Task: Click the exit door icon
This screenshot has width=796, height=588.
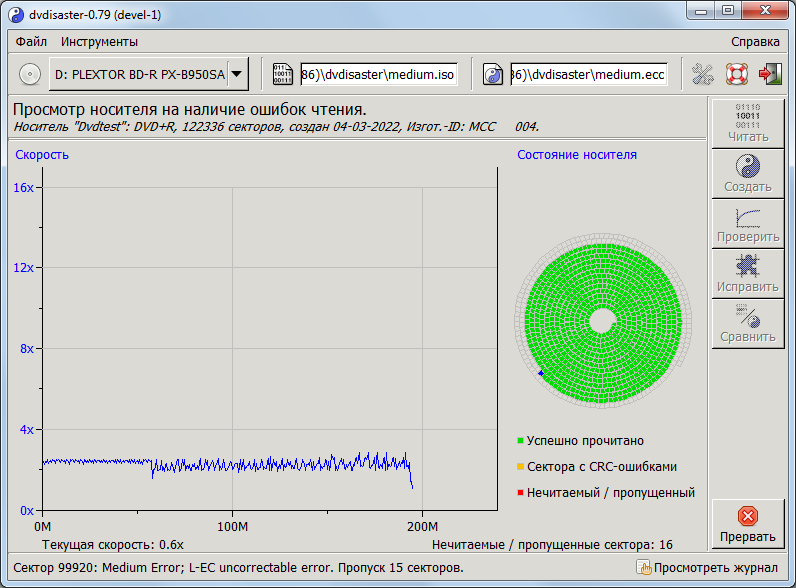Action: click(x=769, y=74)
